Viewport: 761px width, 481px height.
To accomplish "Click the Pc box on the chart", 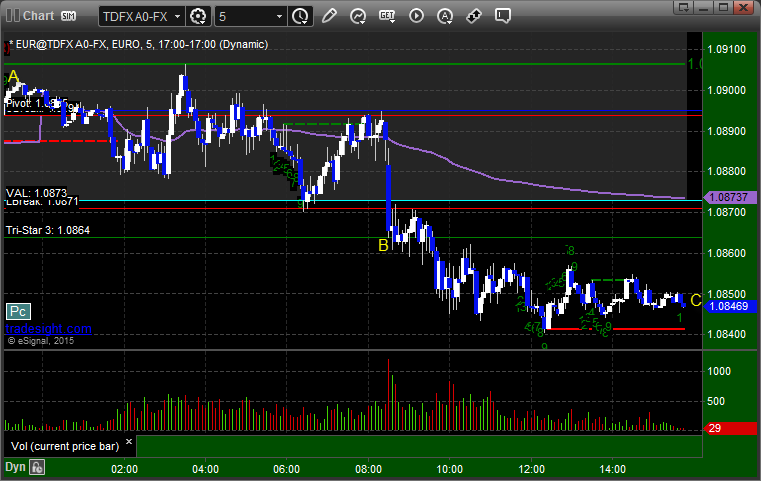I will [x=18, y=312].
